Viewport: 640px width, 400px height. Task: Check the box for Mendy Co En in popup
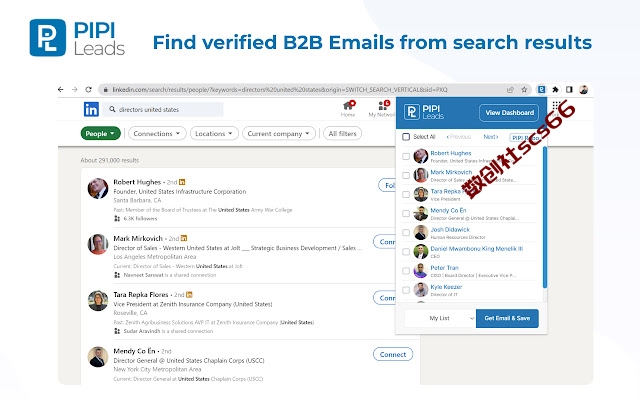406,213
